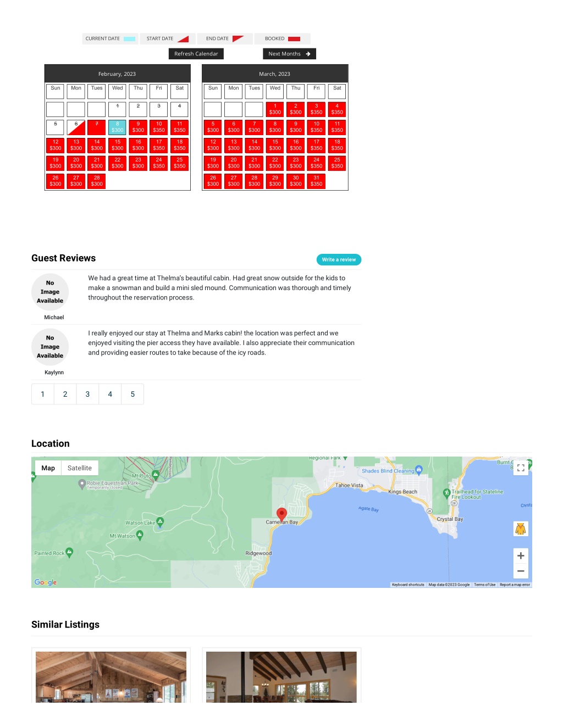
Task: Click the Booked legend red swatch
Action: tap(294, 39)
